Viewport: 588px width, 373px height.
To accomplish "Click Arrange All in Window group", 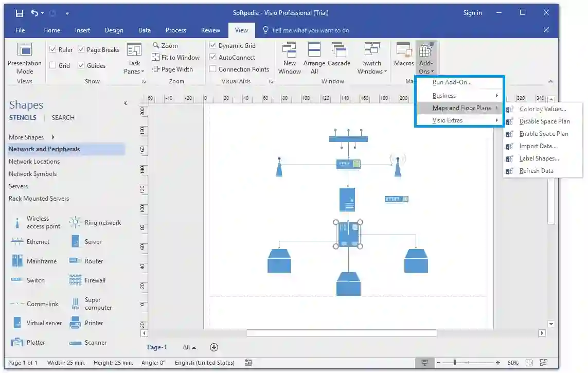I will pyautogui.click(x=314, y=58).
